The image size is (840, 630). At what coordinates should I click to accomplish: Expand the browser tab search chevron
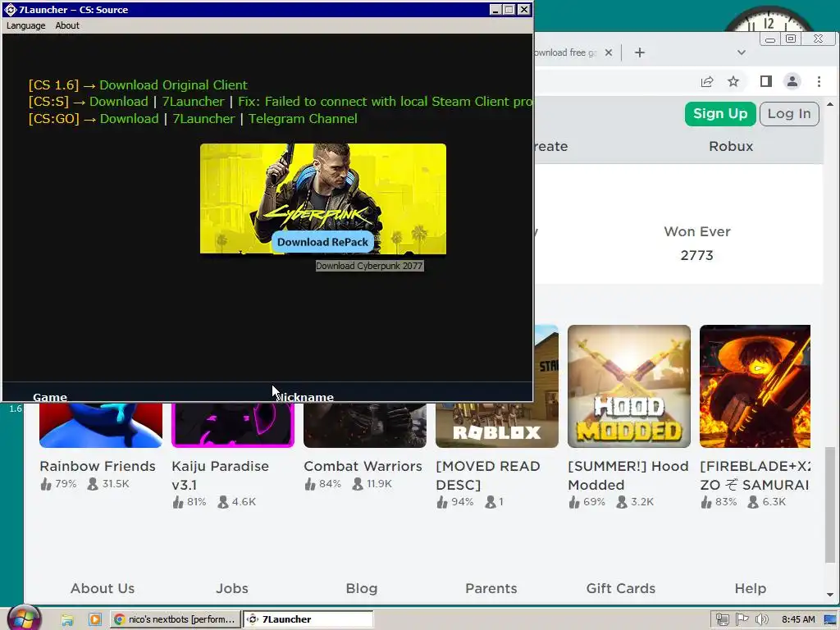[742, 52]
